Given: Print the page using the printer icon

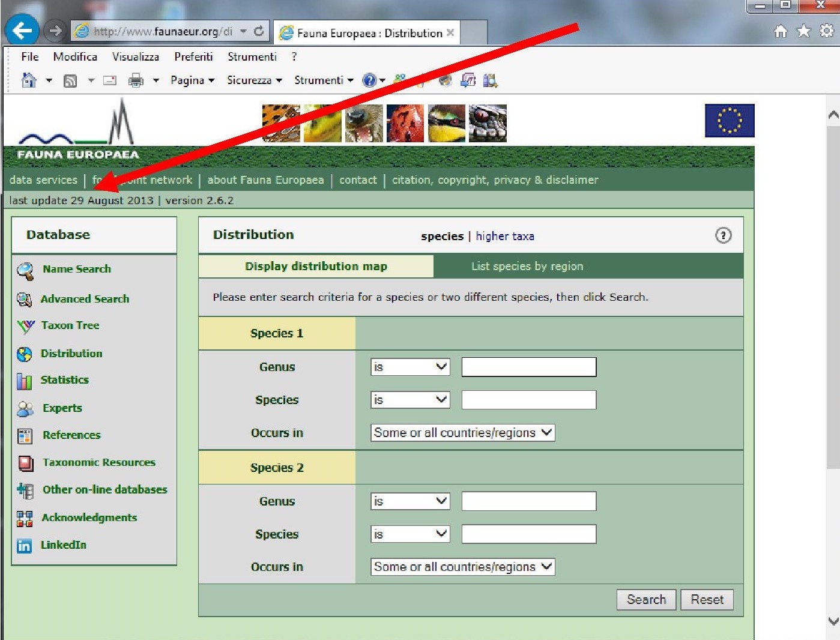Looking at the screenshot, I should pyautogui.click(x=136, y=80).
